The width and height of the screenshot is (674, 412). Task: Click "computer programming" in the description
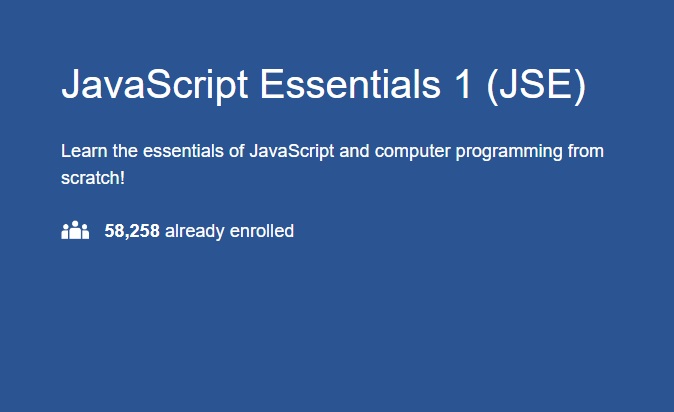(480, 152)
